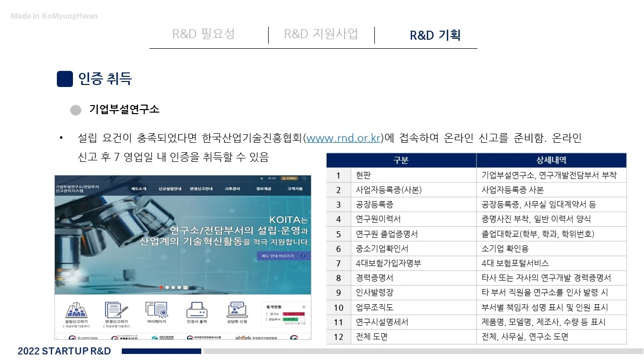Click the 로그인 option in site header
This screenshot has width=644, height=362.
coord(271,178)
